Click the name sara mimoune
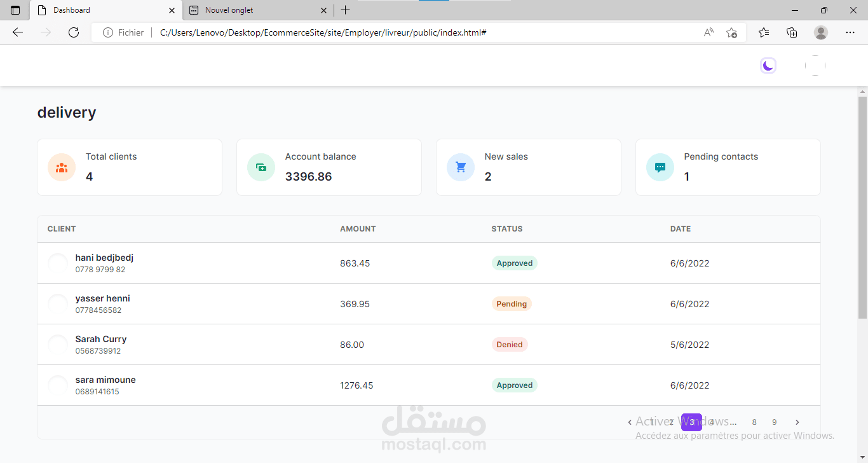868x463 pixels. click(x=105, y=380)
